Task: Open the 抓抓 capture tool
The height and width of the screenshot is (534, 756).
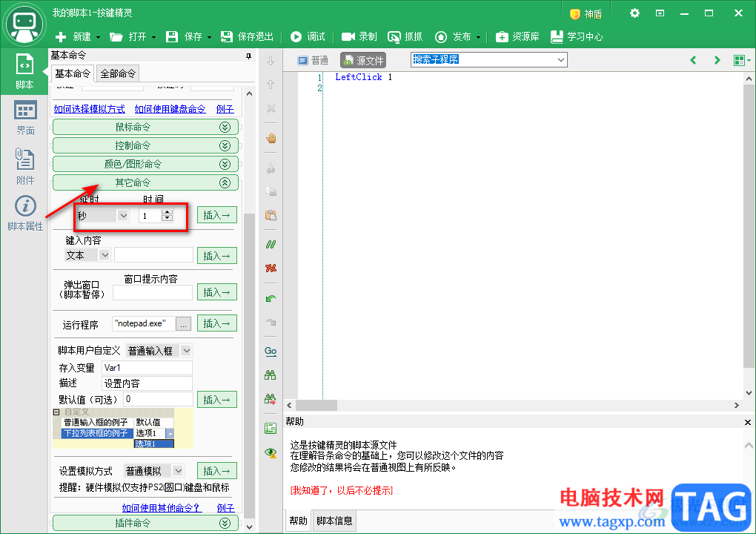Action: (x=405, y=36)
